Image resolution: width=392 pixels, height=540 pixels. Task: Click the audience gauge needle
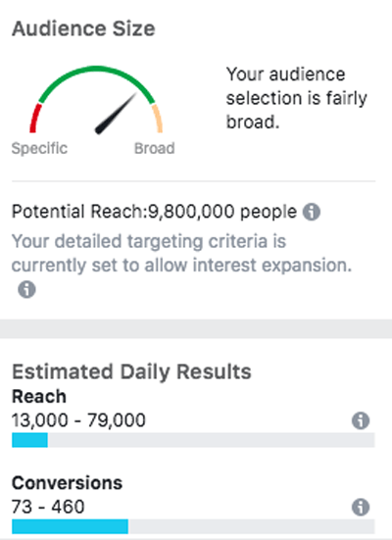pyautogui.click(x=116, y=114)
